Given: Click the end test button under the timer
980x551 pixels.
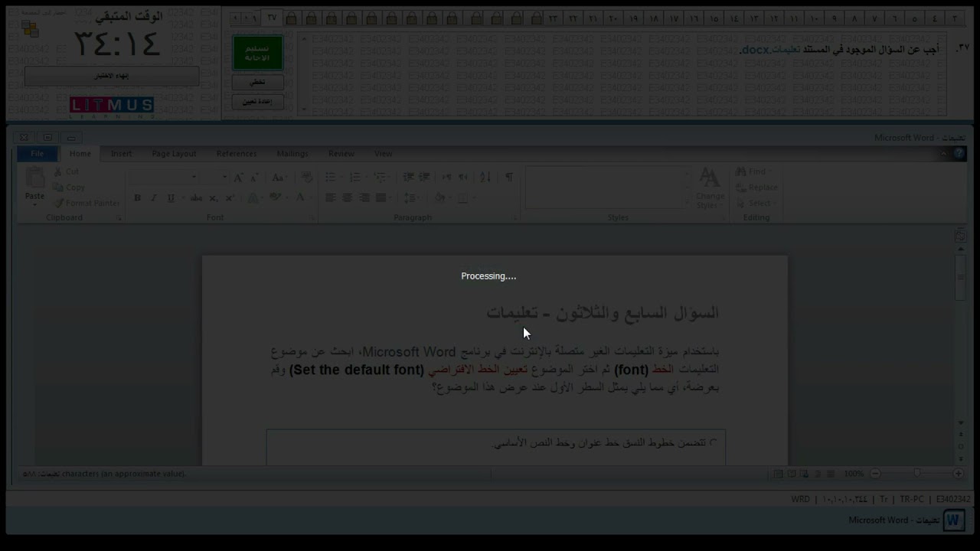Looking at the screenshot, I should coord(112,76).
